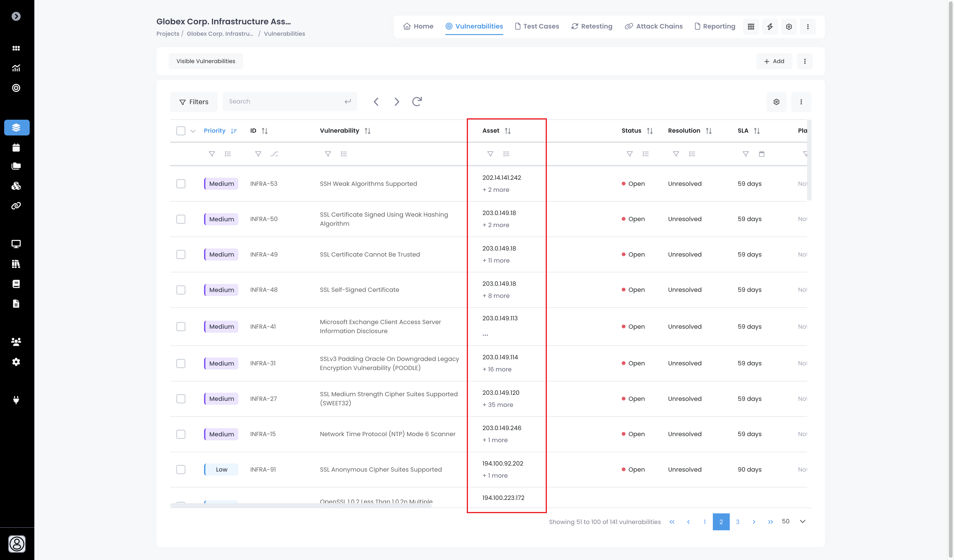Open the apps grid icon in top navigation

tap(751, 26)
